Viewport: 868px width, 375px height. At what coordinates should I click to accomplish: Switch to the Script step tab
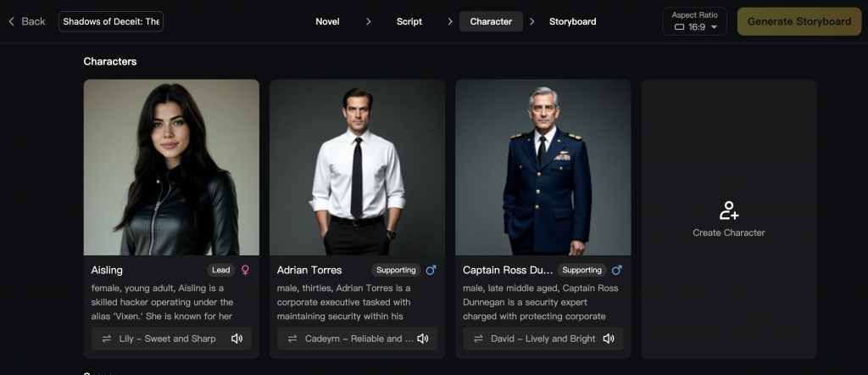click(409, 21)
